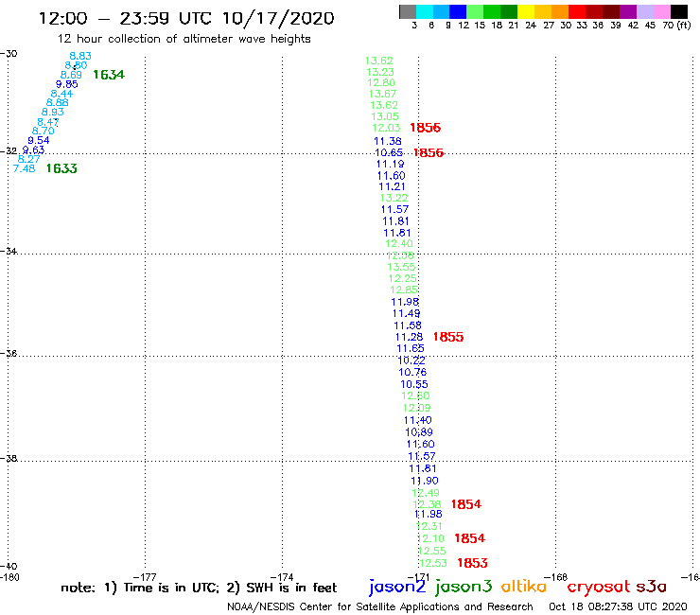700x615 pixels.
Task: Click the purple 42 ft legend swatch
Action: pos(628,11)
